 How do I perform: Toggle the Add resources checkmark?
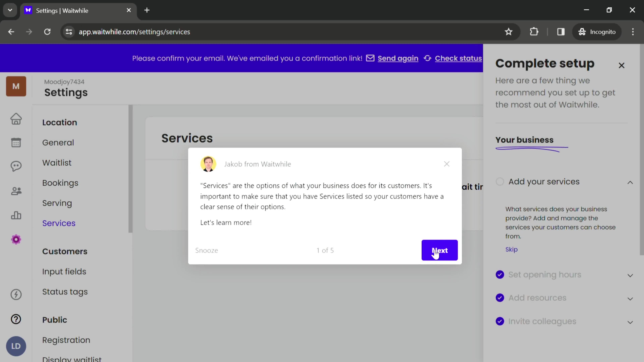(500, 298)
